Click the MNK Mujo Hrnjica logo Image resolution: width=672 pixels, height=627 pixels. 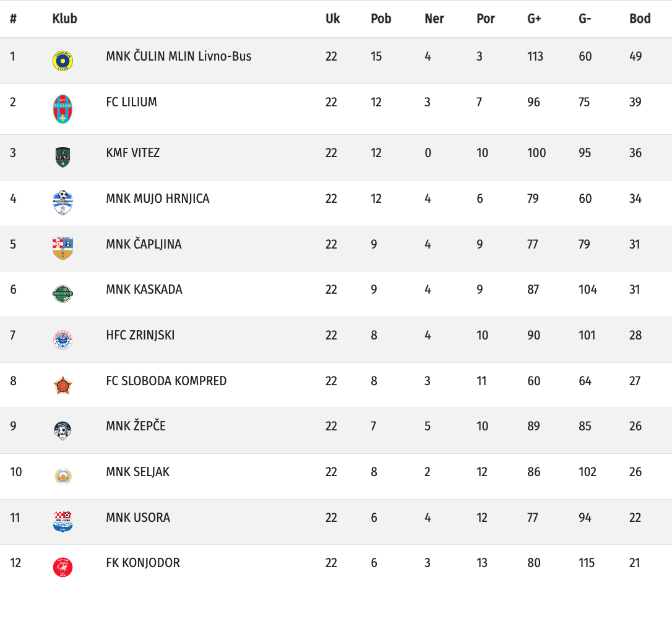click(62, 202)
